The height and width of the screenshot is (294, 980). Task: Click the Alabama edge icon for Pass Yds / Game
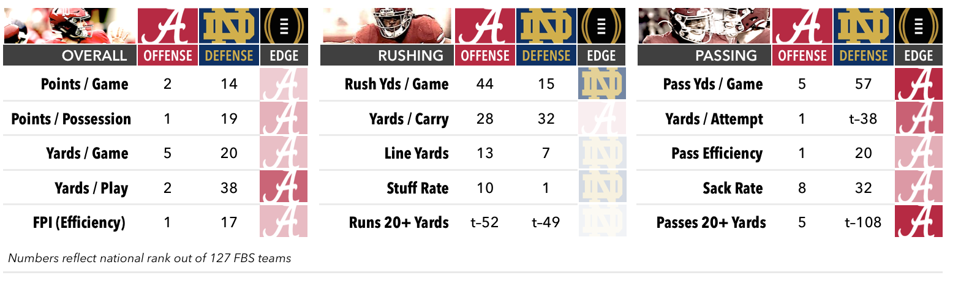coord(919,84)
